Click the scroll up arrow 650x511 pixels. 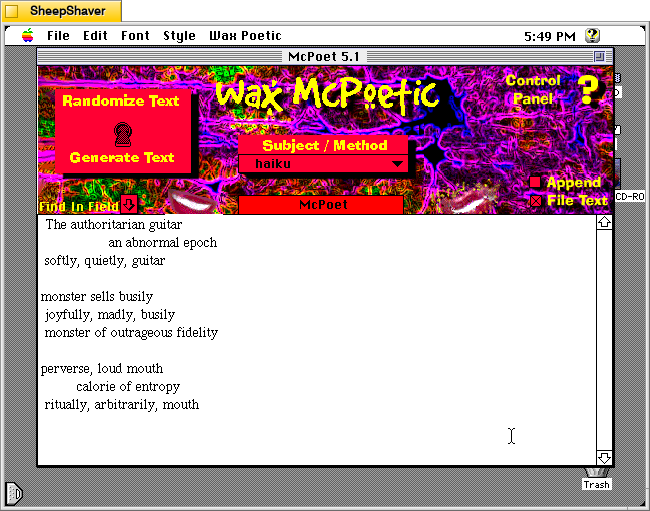click(x=604, y=223)
